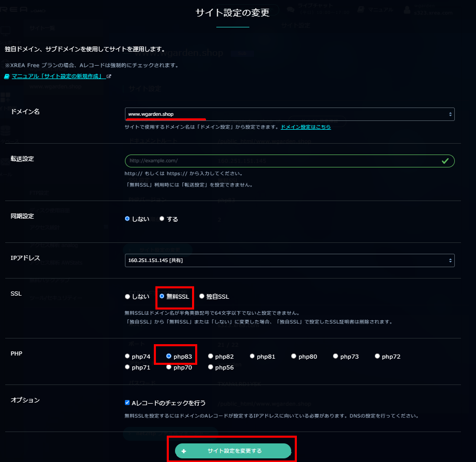
Task: Select php56 version
Action: point(211,367)
